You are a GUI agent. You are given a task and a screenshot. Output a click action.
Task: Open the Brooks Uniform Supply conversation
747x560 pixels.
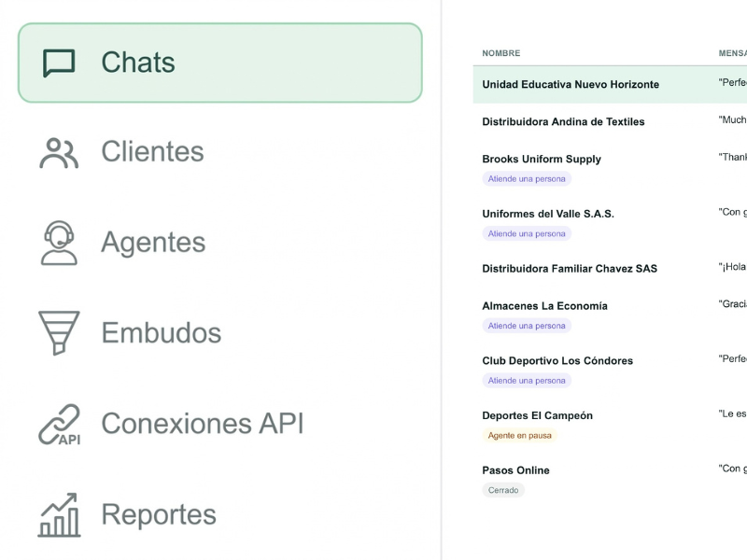610,168
